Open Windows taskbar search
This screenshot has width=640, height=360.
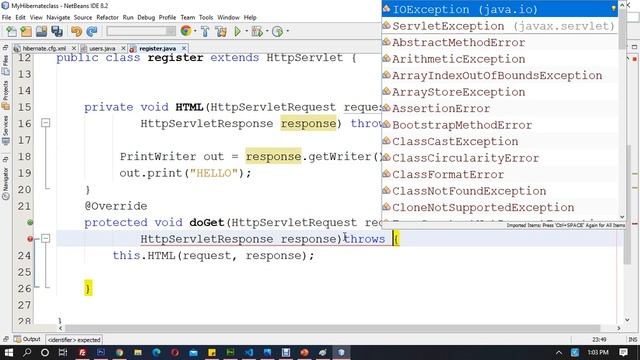(x=27, y=352)
